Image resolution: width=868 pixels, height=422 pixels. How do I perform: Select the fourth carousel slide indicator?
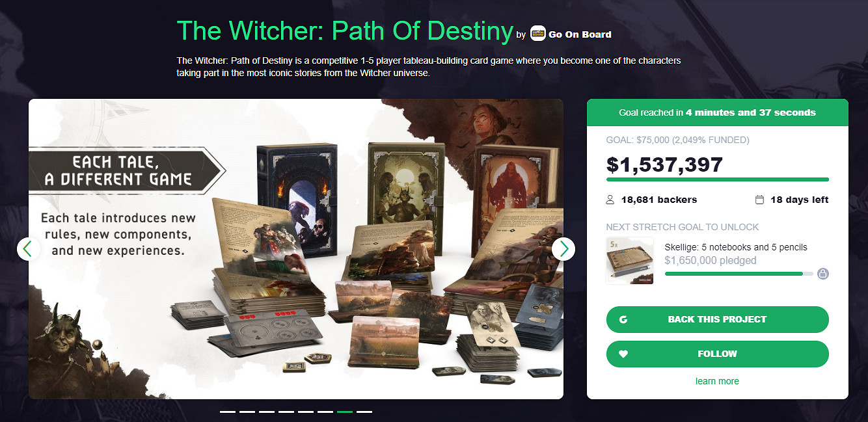286,412
